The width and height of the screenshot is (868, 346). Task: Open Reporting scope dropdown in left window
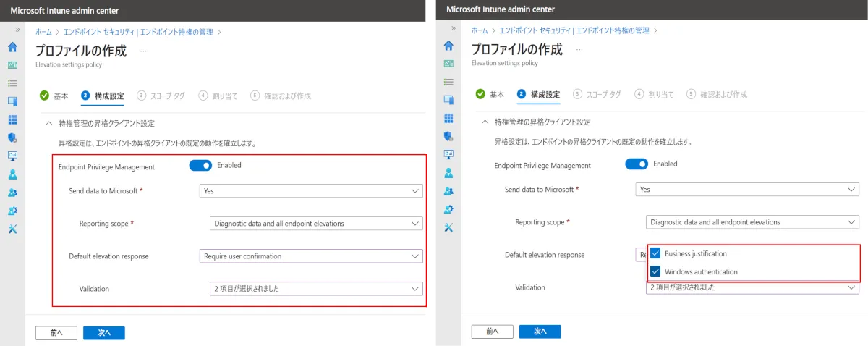(316, 224)
